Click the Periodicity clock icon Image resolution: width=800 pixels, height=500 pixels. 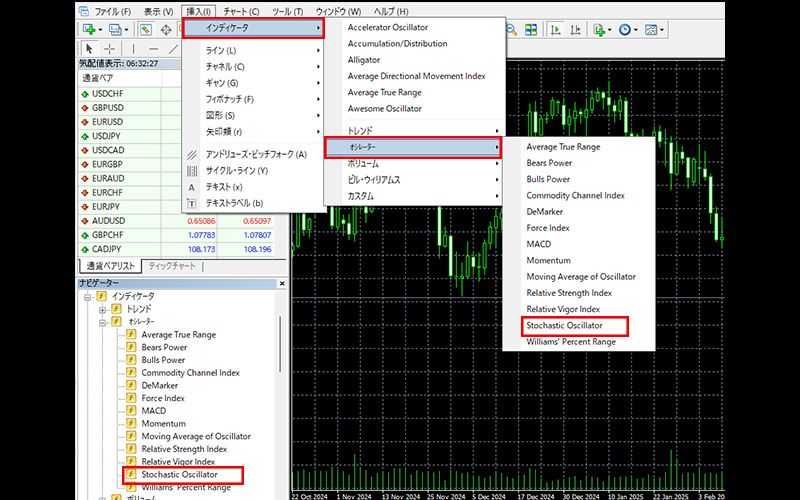tap(624, 30)
